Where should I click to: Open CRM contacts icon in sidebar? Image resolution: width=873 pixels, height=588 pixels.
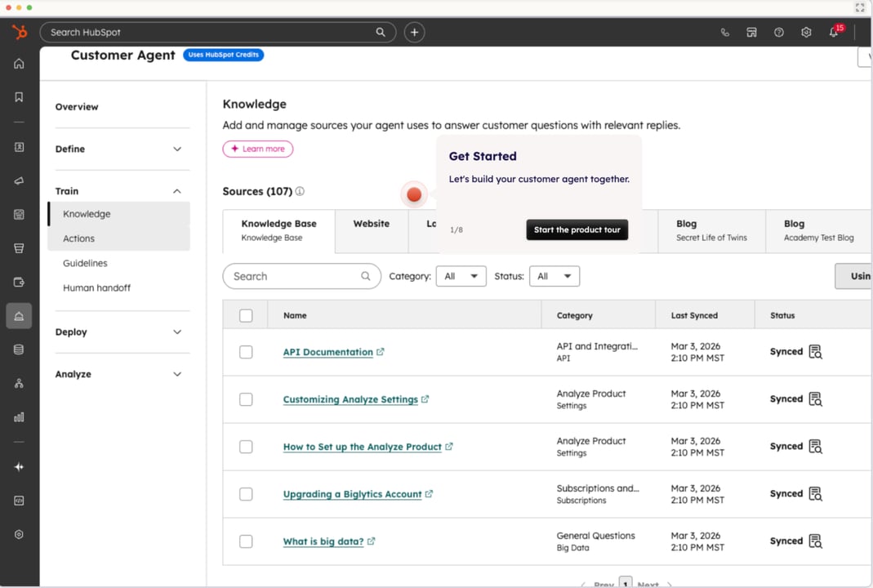click(19, 147)
